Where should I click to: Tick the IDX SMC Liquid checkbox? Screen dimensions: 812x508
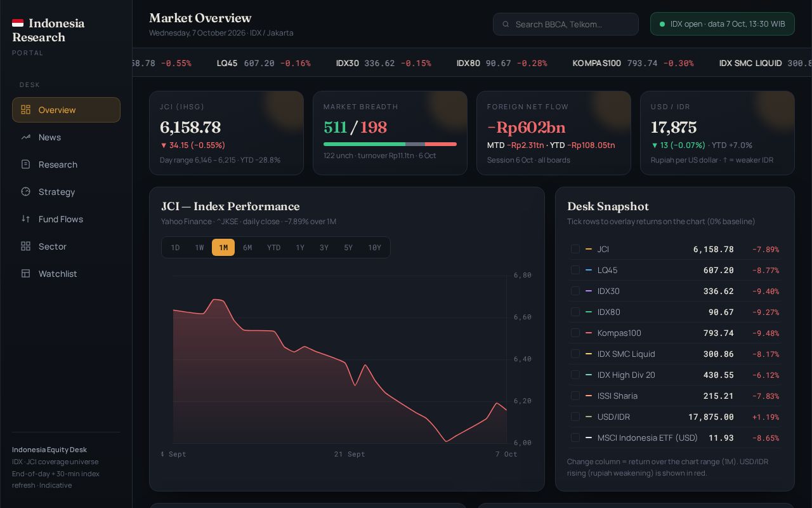coord(575,354)
